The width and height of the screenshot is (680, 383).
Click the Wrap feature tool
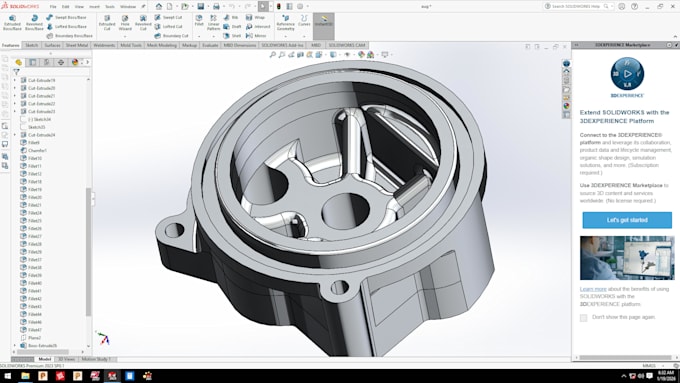coord(255,17)
